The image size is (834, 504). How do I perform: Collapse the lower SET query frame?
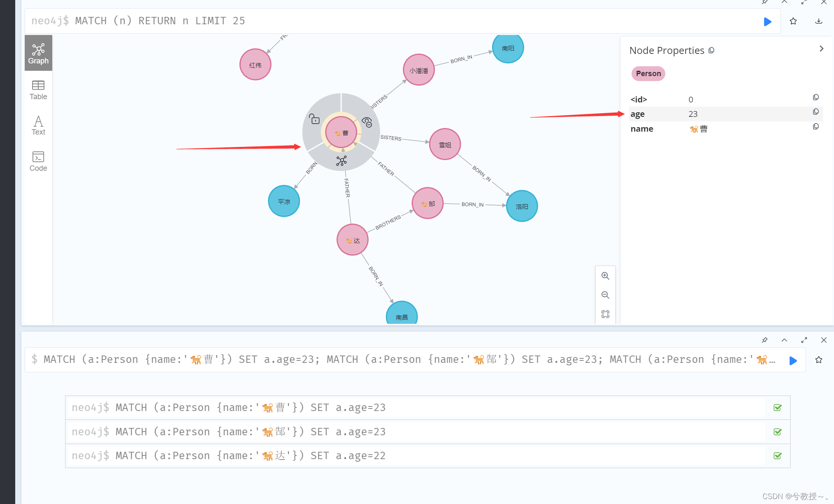coord(784,340)
